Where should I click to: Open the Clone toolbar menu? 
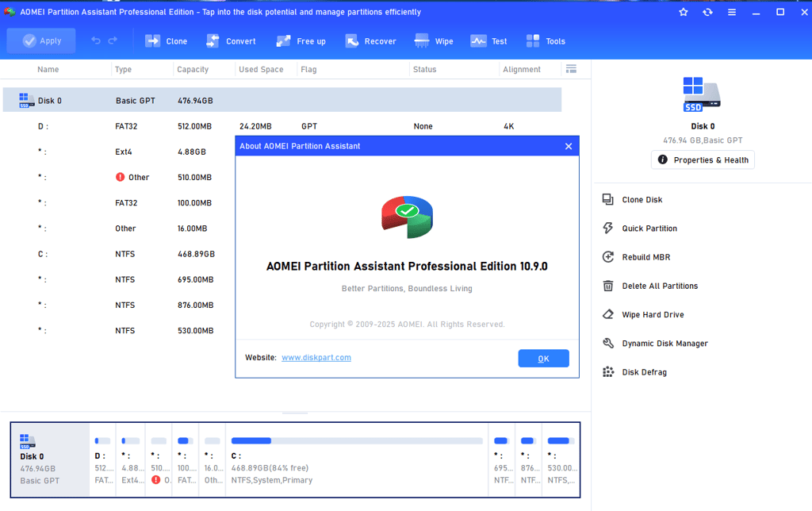(167, 41)
